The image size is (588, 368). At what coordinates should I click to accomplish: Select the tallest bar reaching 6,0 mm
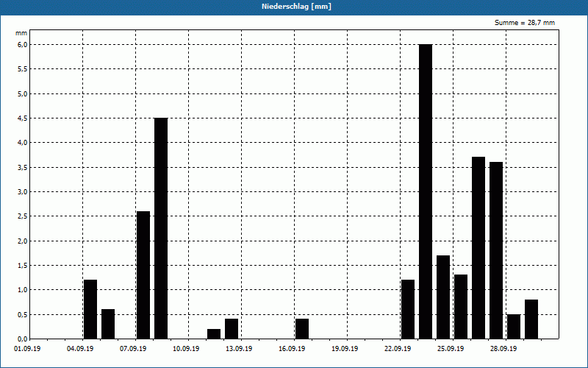point(426,191)
